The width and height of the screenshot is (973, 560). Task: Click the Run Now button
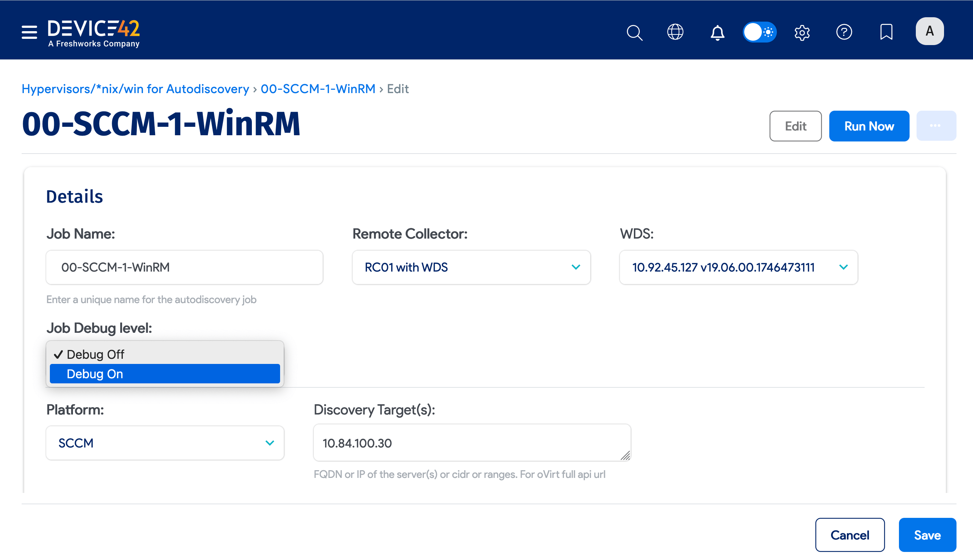[x=869, y=126]
